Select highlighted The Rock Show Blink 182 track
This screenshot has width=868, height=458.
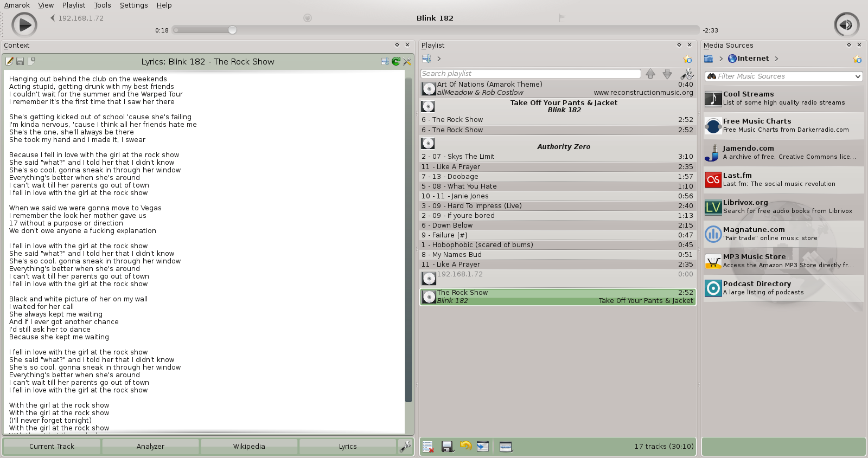pyautogui.click(x=558, y=296)
